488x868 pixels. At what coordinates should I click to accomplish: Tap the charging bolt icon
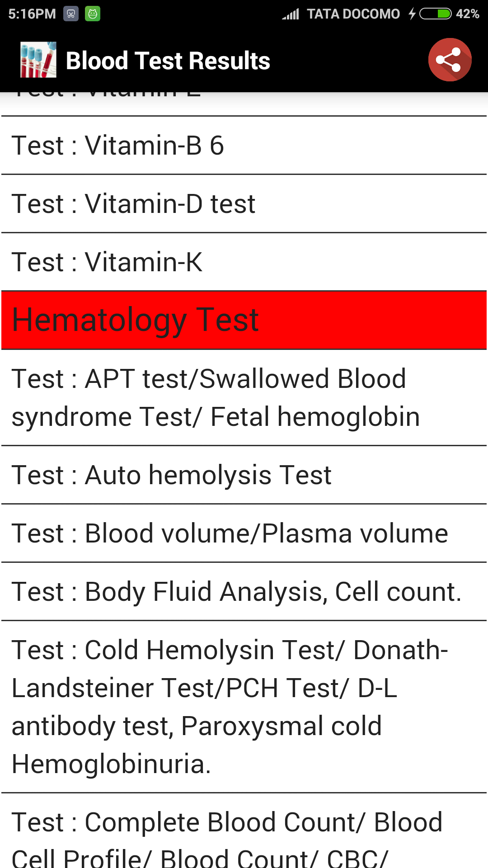coord(412,14)
